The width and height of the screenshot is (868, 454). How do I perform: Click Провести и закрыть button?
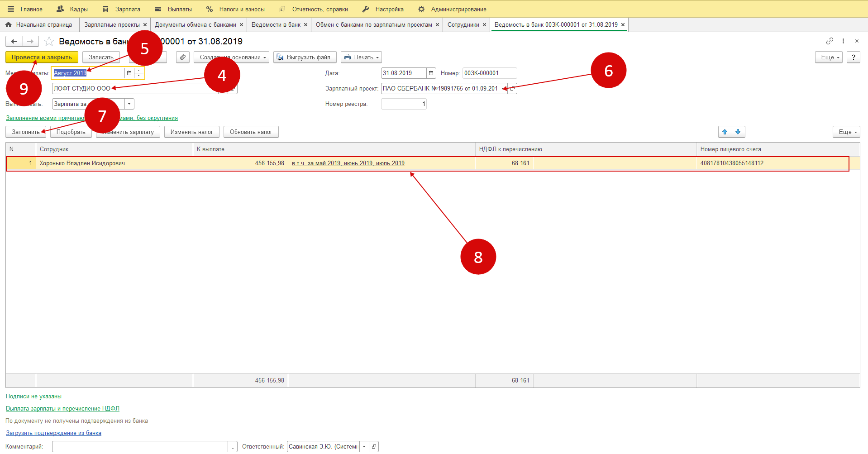(42, 57)
